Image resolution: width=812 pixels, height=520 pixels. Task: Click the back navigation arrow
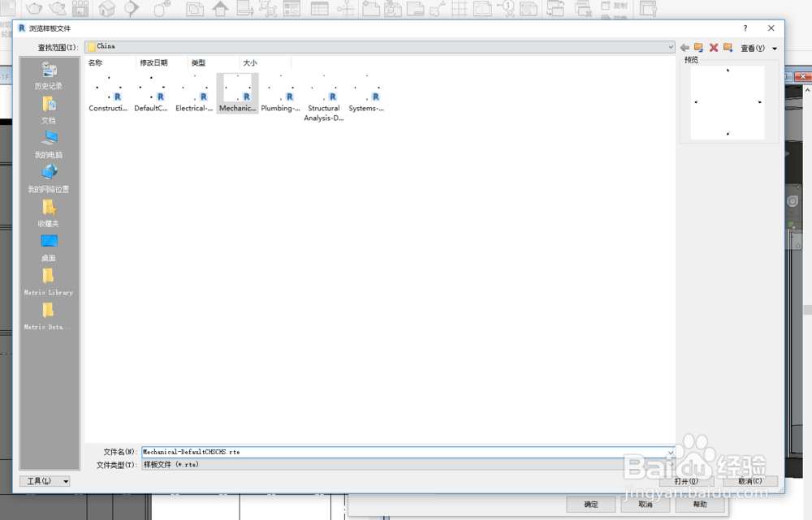tap(684, 47)
